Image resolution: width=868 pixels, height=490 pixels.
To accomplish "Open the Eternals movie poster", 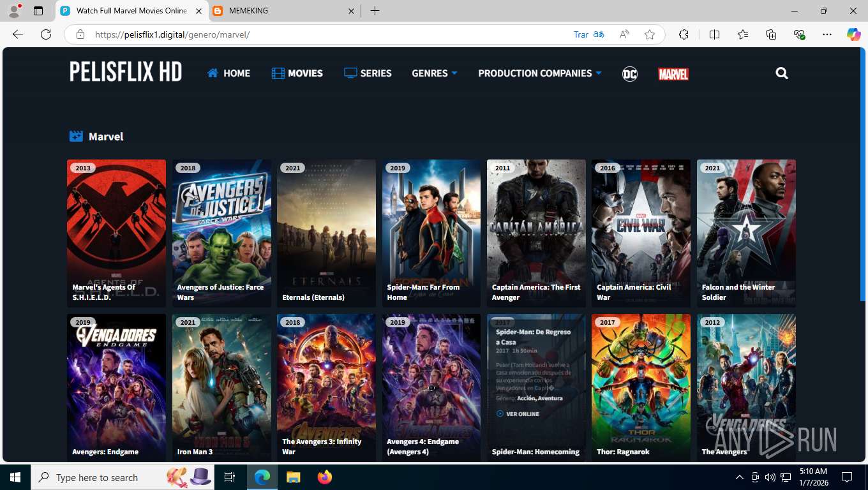I will click(x=326, y=234).
